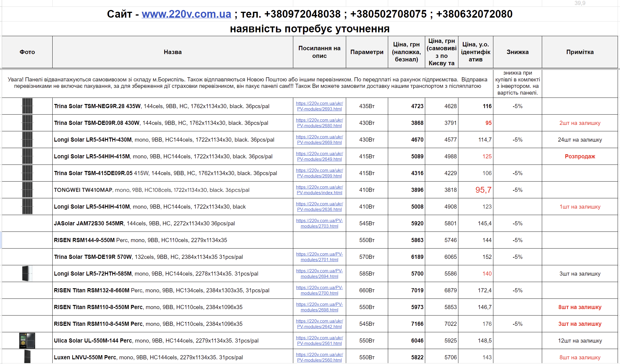Viewport: 620px width, 364px height.
Task: Click the Luxen LNVU-550M photo thumbnail
Action: click(27, 356)
